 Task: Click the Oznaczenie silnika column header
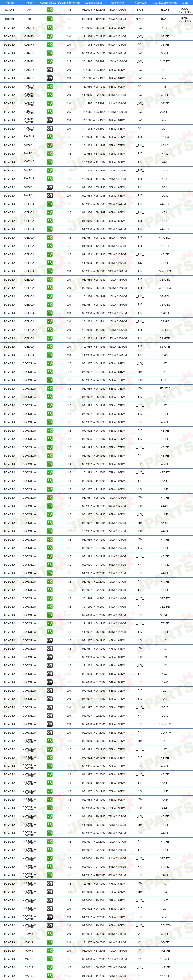click(x=165, y=3)
